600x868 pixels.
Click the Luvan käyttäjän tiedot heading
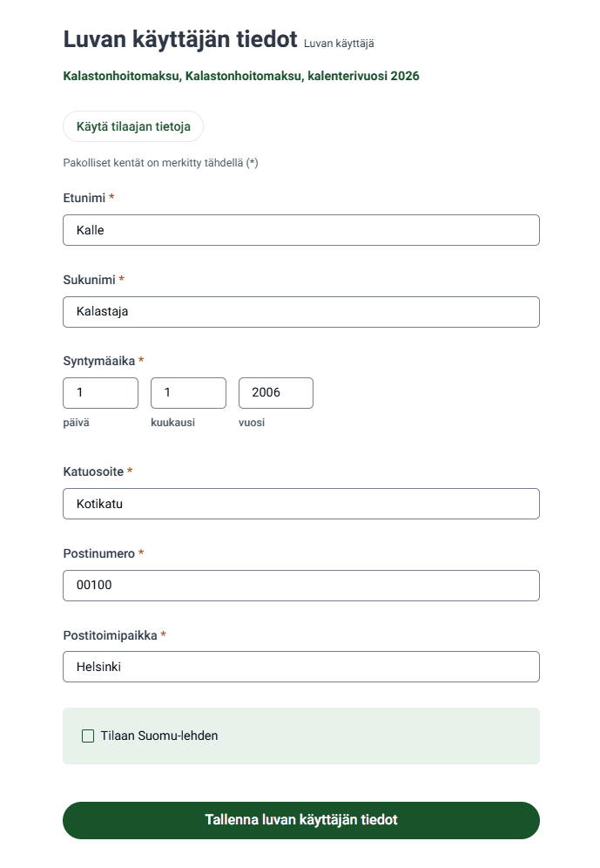pos(180,39)
